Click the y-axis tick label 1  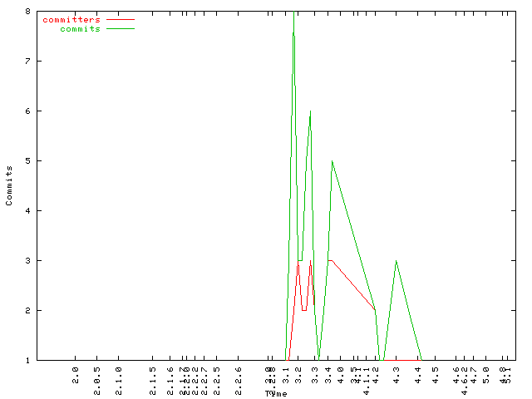tap(28, 360)
